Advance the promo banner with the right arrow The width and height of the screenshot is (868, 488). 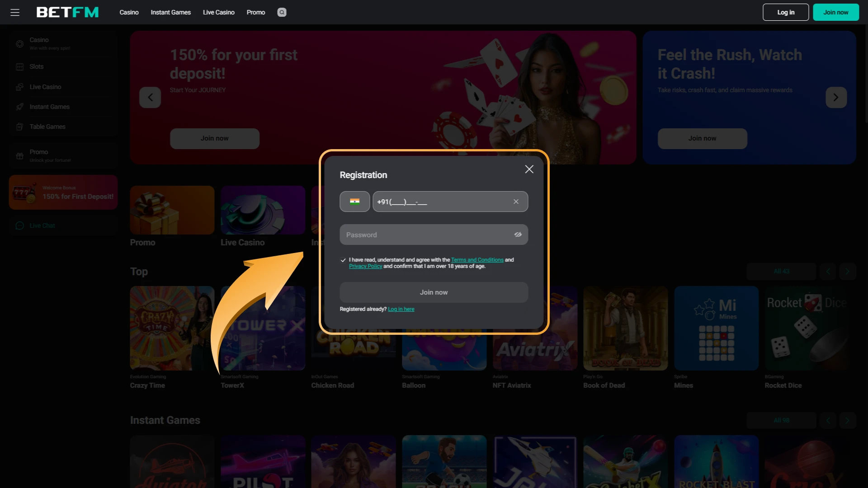[x=836, y=97]
